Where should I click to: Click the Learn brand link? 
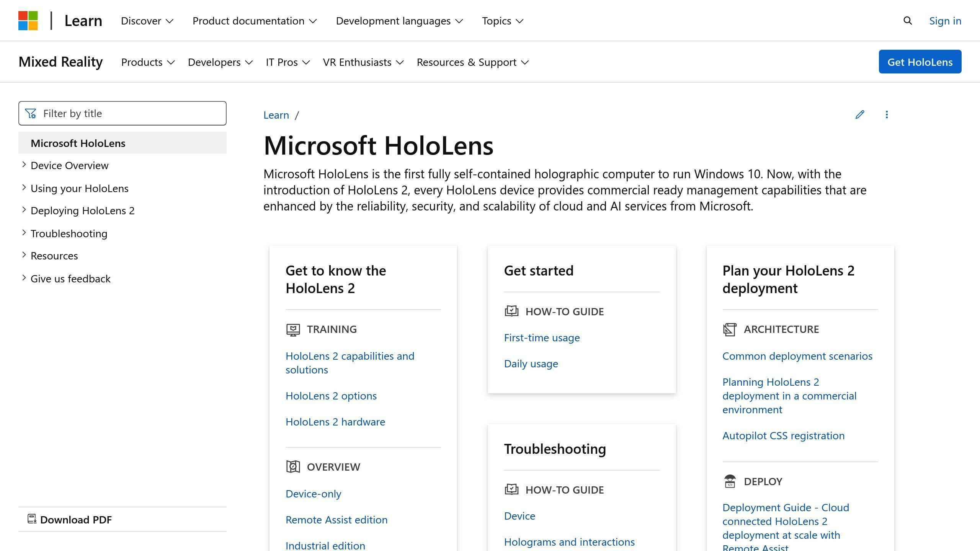click(x=83, y=21)
